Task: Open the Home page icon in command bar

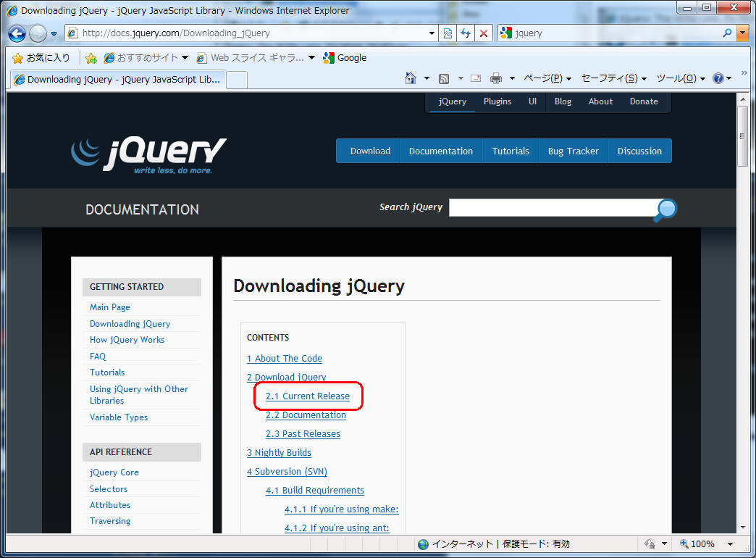Action: [x=411, y=78]
